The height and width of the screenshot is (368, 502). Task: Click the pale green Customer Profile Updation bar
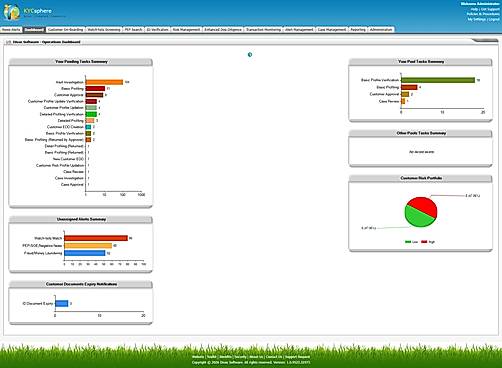coord(91,108)
